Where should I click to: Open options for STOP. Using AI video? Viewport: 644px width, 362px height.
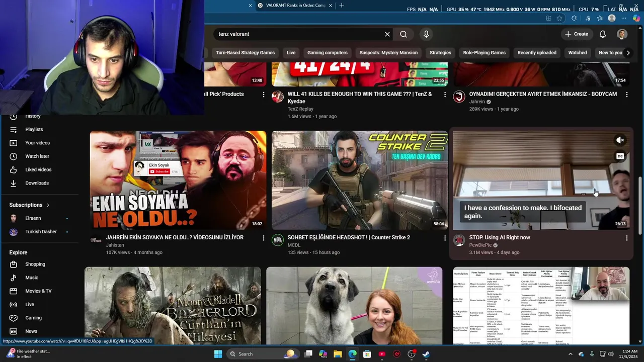[626, 238]
